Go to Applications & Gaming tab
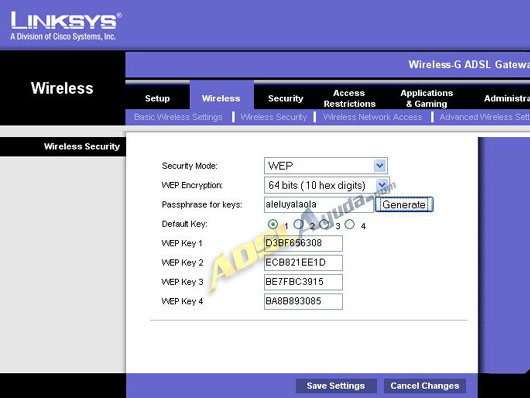 [x=427, y=98]
